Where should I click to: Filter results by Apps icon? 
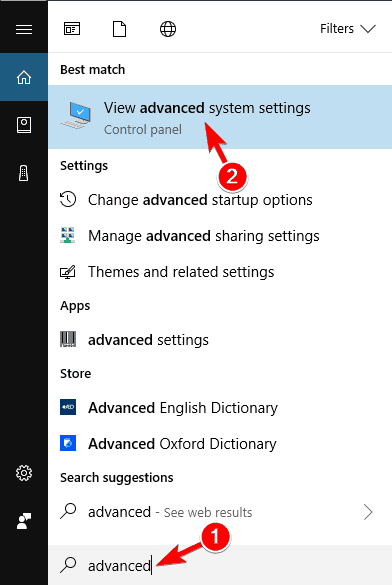pos(72,29)
